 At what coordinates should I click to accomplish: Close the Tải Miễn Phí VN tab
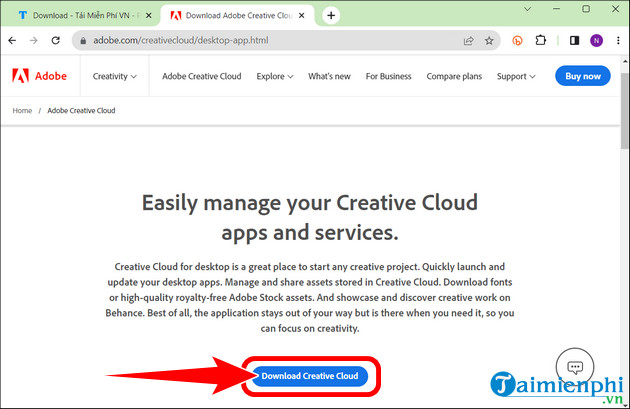[x=148, y=16]
